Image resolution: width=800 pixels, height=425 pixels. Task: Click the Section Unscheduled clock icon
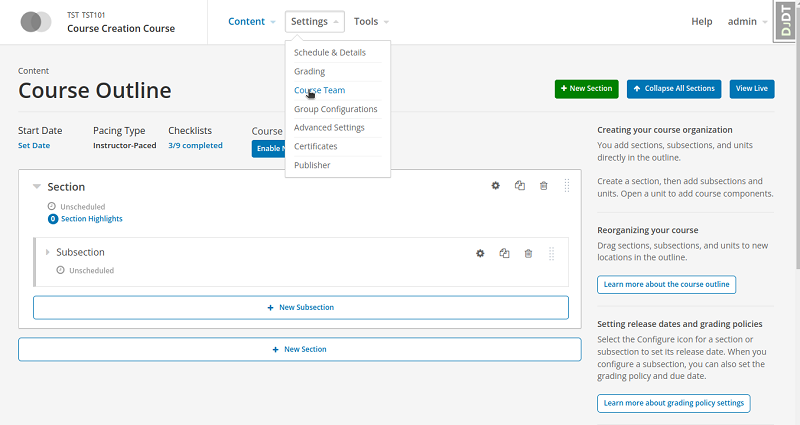[x=52, y=207]
